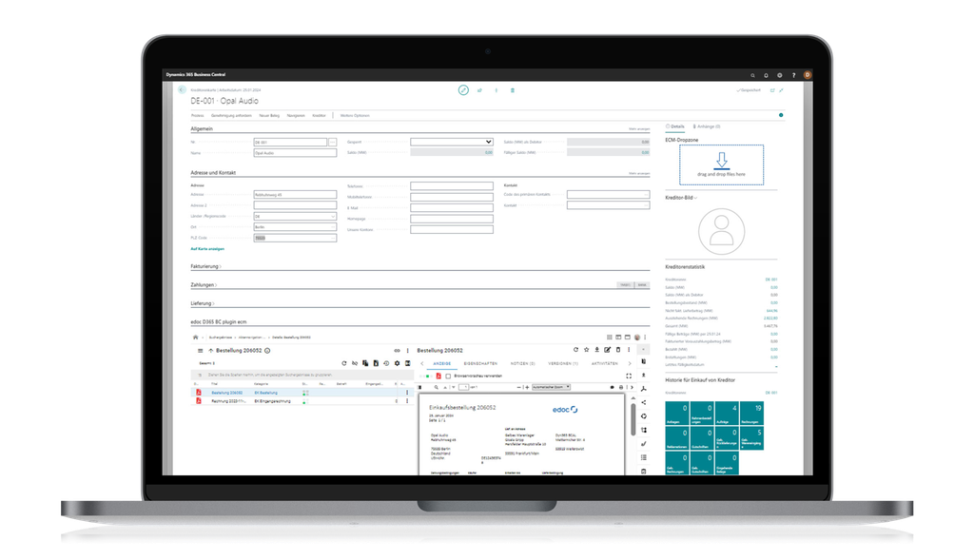
Task: Click the grid view icon in the edoc toolbar
Action: [610, 338]
